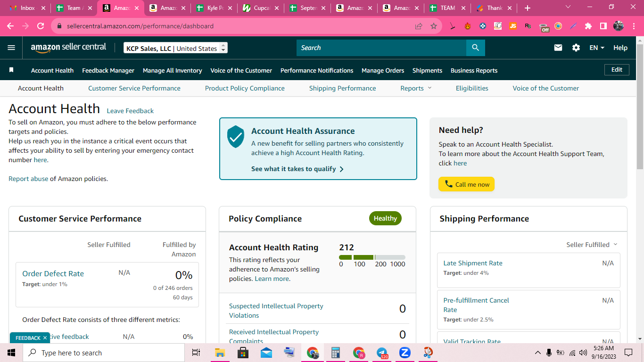Screen dimensions: 644x362
Task: Open the Report abuse link
Action: (x=28, y=179)
